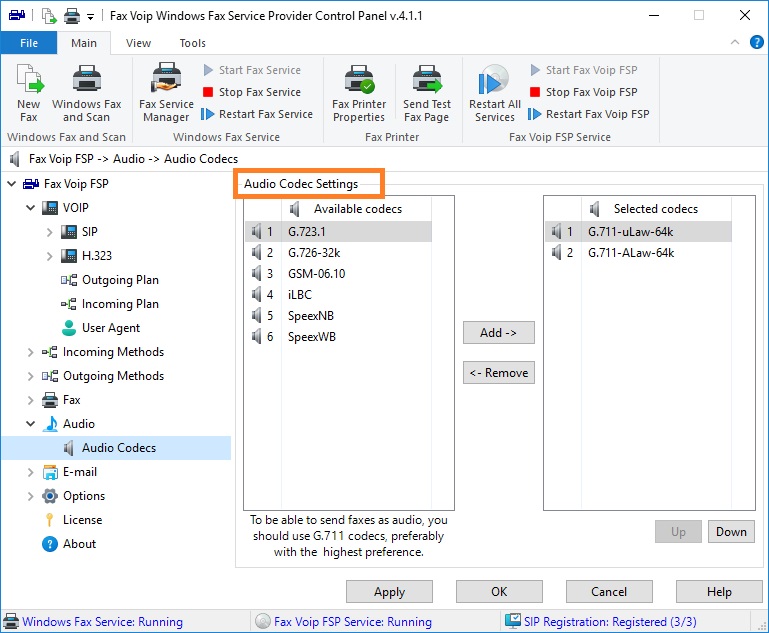Screen dimensions: 769x633
Task: Click Start Fax Voip FSP in ribbon
Action: (x=584, y=70)
